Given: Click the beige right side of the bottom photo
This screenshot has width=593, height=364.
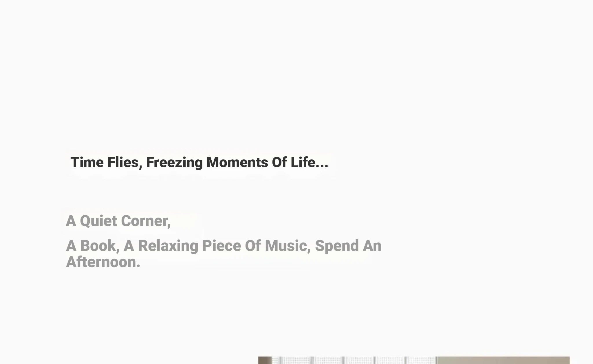Looking at the screenshot, I should pos(503,360).
